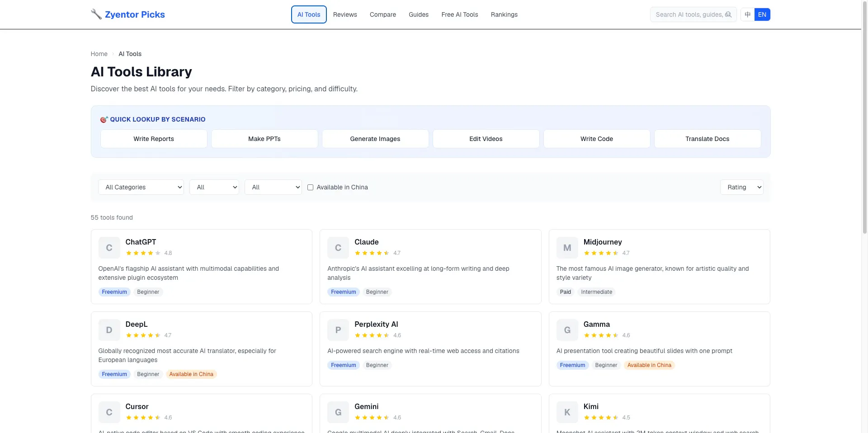The image size is (868, 433).
Task: Click the Make PPTs scenario button
Action: coord(264,139)
